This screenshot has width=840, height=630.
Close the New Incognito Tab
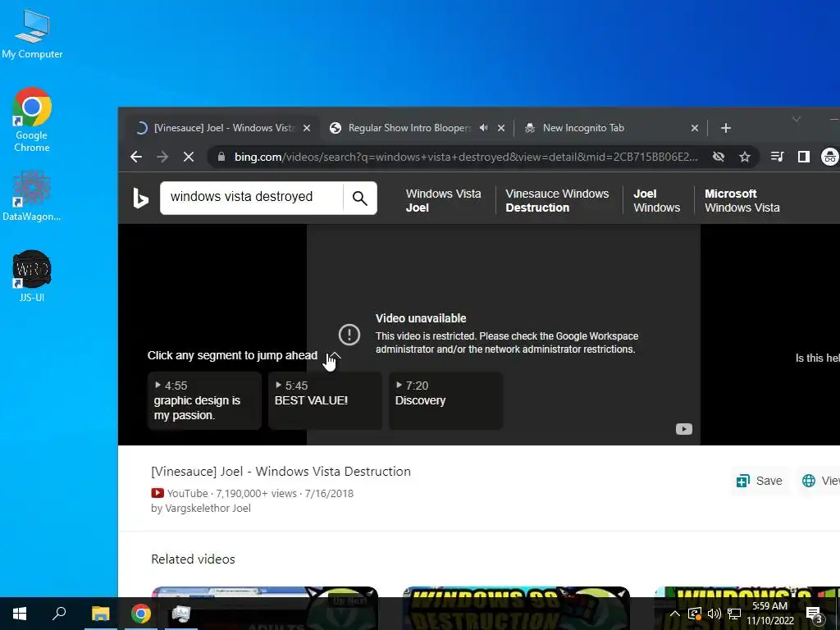694,128
